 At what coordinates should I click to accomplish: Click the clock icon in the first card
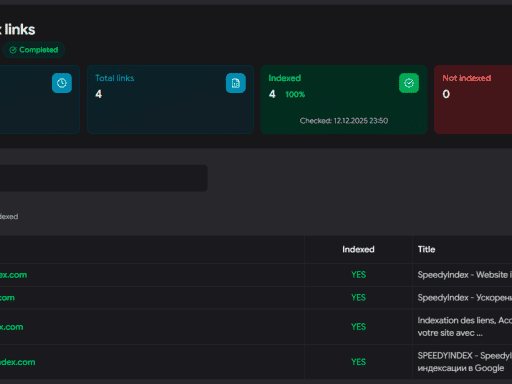coord(62,83)
